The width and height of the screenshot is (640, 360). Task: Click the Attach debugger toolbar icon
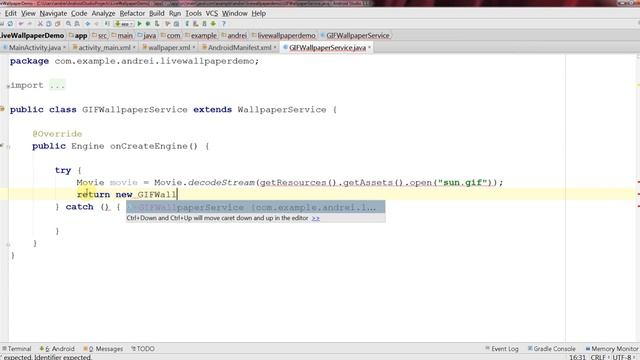pos(157,24)
